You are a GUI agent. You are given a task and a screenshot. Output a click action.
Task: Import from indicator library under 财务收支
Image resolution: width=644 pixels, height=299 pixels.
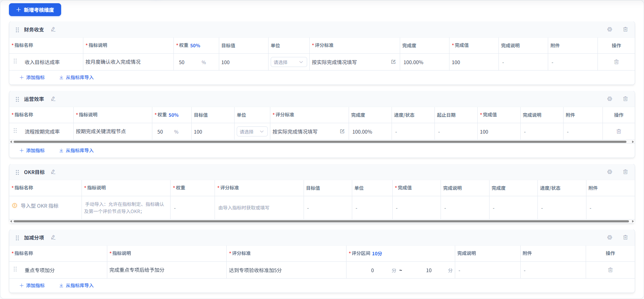point(77,77)
